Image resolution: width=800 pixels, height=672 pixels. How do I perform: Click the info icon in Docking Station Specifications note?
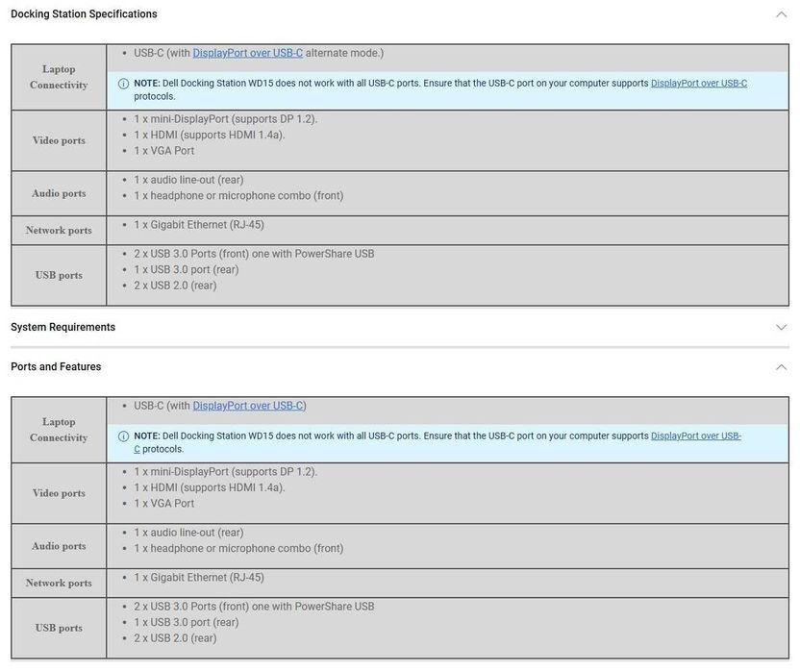pyautogui.click(x=123, y=84)
